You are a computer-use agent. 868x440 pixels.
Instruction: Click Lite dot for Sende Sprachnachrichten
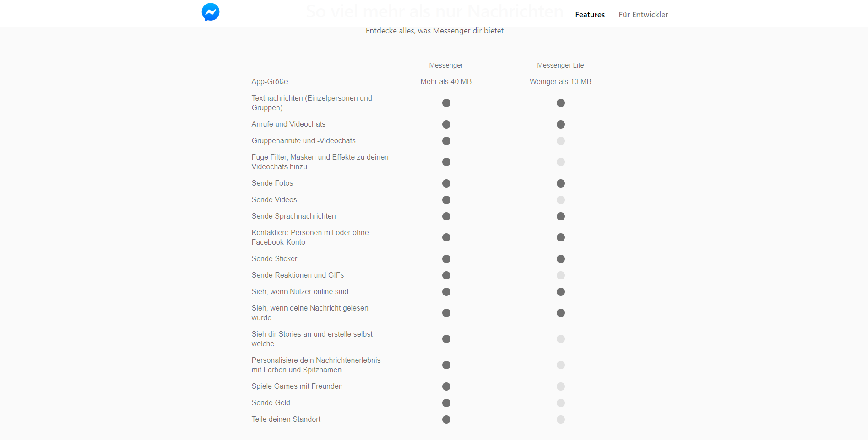click(561, 216)
